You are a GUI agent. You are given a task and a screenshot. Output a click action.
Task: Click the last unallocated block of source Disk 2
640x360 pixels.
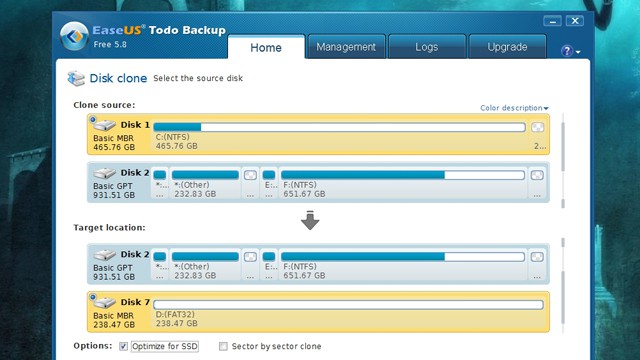point(537,175)
